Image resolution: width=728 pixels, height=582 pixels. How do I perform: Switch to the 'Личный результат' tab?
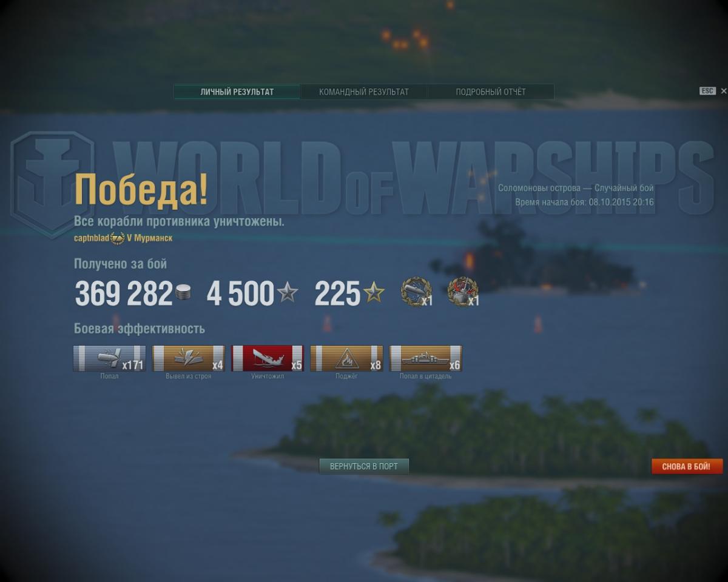coord(237,92)
